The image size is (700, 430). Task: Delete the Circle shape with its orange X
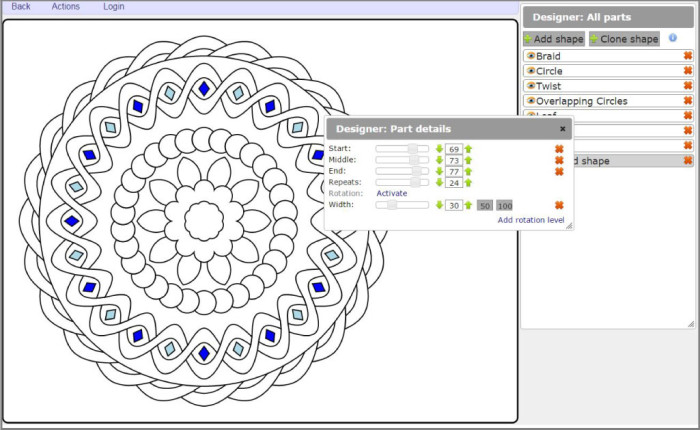(688, 71)
